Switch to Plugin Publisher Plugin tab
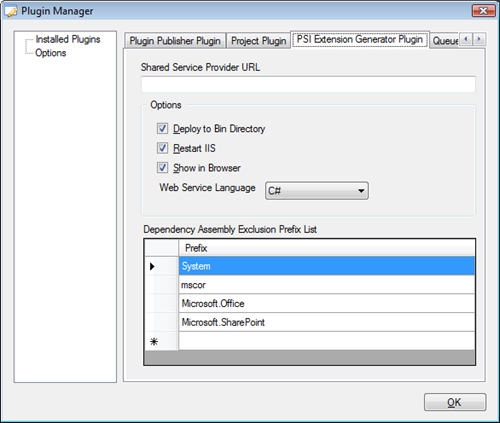This screenshot has height=423, width=500. 175,41
